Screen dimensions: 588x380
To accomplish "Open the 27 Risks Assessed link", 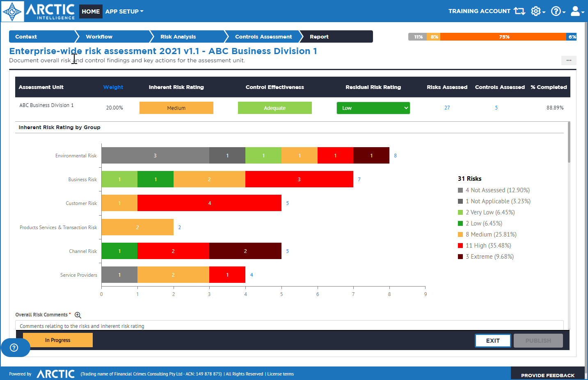I will (447, 108).
